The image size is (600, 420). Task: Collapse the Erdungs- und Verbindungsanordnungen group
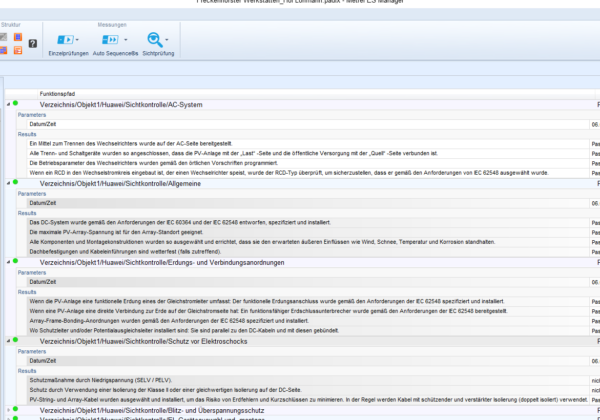click(8, 262)
